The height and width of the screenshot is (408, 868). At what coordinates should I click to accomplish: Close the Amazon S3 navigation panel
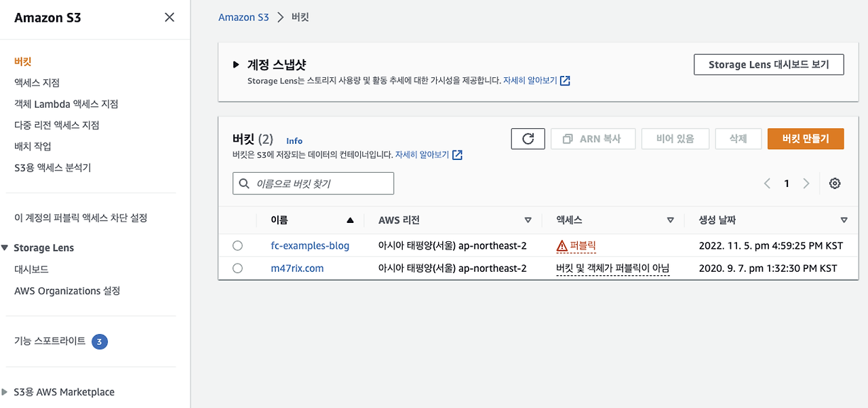click(x=170, y=18)
